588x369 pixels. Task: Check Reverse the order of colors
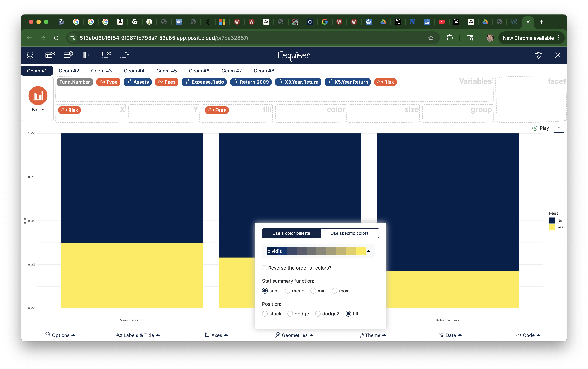point(264,268)
